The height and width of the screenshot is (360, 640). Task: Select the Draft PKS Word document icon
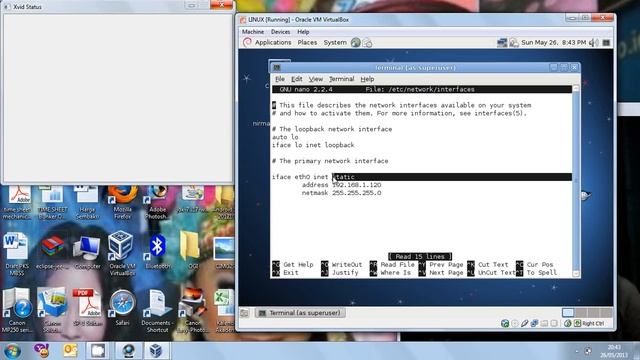click(17, 254)
